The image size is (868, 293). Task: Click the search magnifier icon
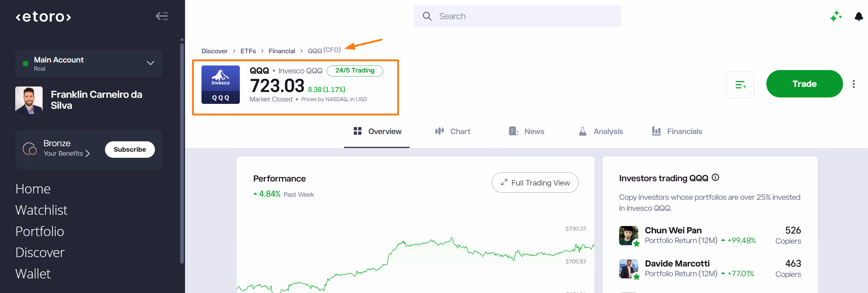(427, 16)
